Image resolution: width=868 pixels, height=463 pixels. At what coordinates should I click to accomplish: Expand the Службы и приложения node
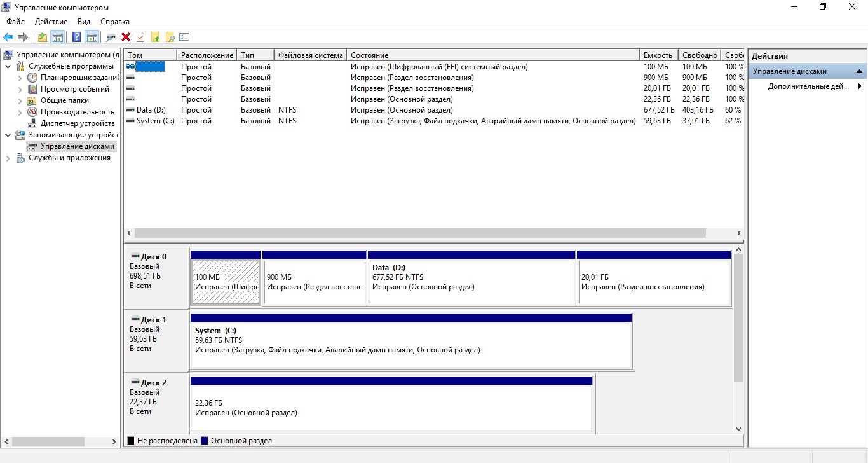click(8, 158)
